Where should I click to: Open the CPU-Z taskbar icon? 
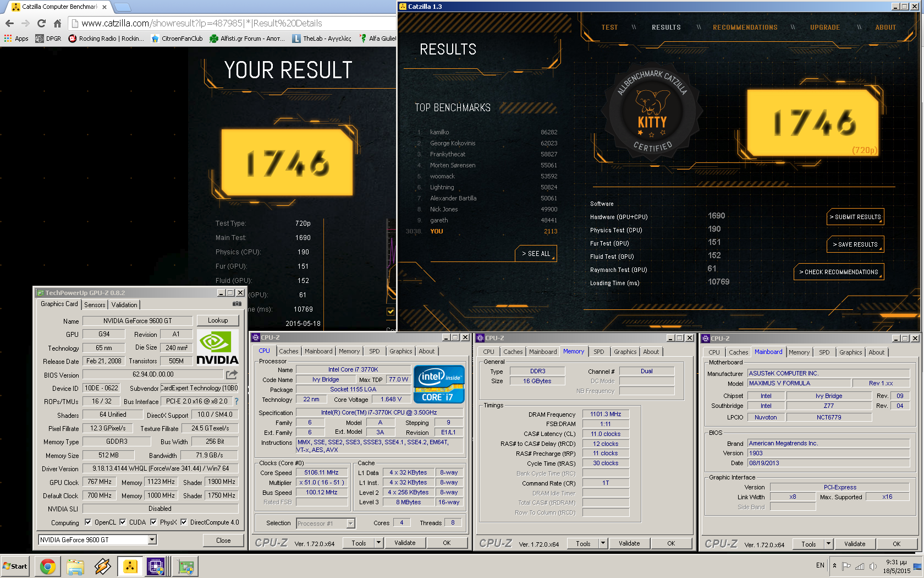pyautogui.click(x=156, y=566)
